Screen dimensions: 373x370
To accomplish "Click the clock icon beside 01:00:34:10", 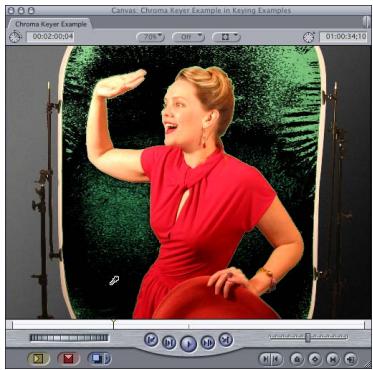I will [309, 37].
